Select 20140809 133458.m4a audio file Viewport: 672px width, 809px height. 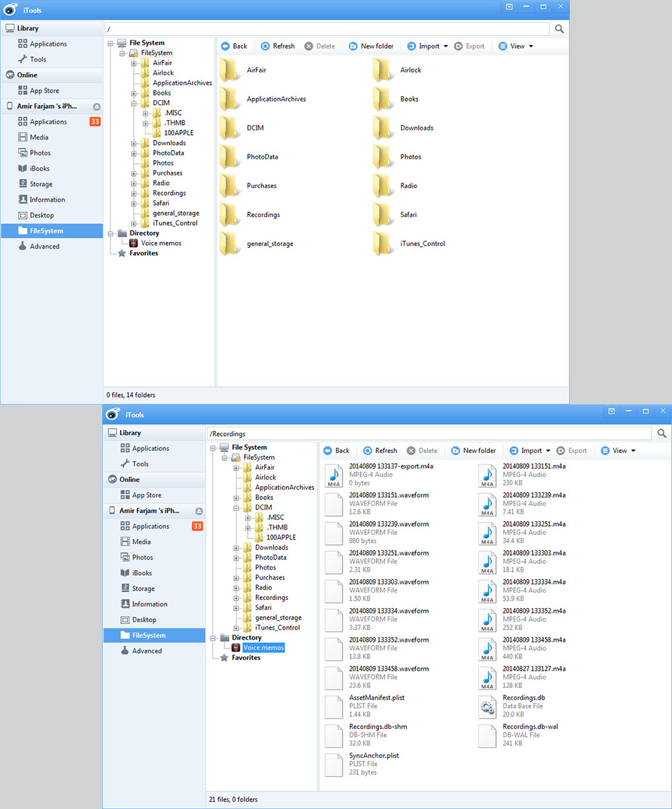pyautogui.click(x=522, y=648)
